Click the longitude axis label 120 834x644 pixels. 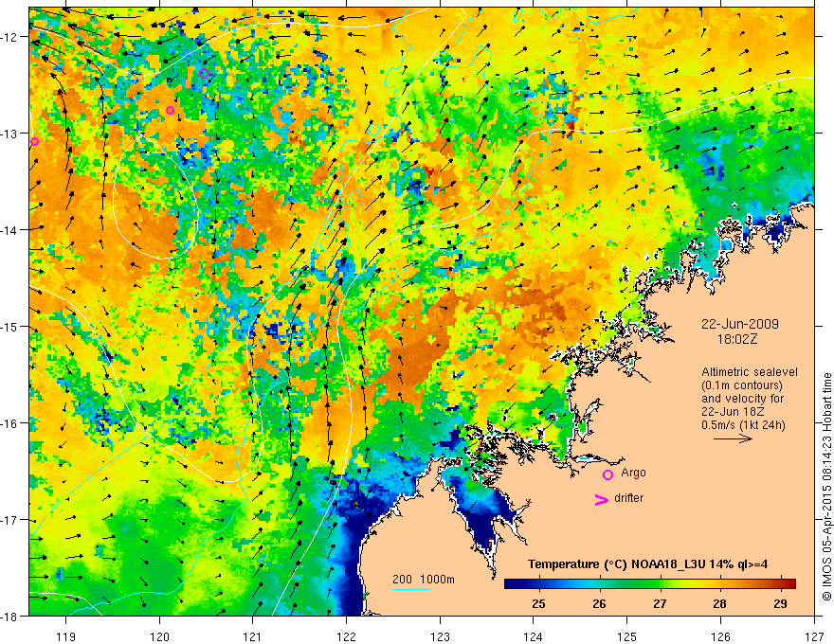pyautogui.click(x=159, y=636)
